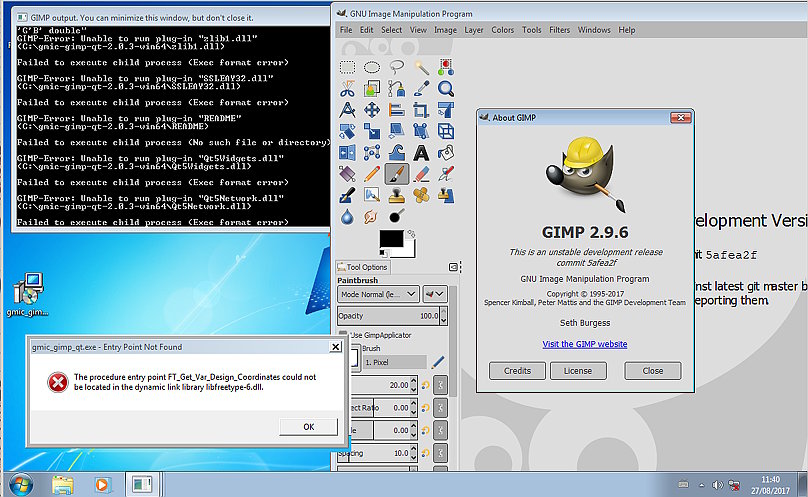This screenshot has height=497, width=808.
Task: Pick the Eraser tool
Action: click(x=421, y=174)
